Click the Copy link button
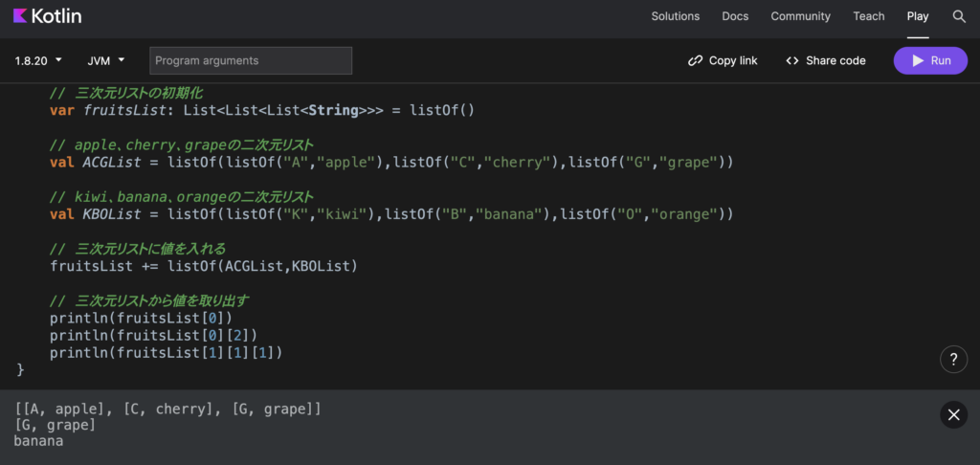This screenshot has width=980, height=465. [723, 60]
